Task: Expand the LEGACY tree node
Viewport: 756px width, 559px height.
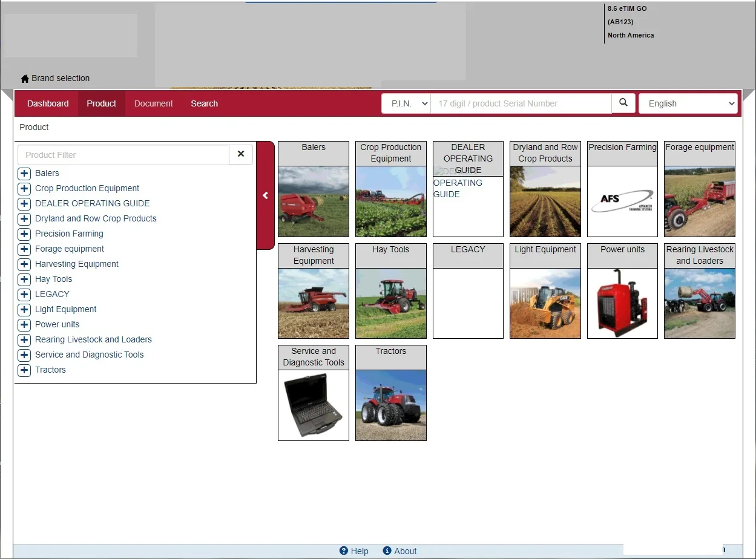Action: [24, 294]
